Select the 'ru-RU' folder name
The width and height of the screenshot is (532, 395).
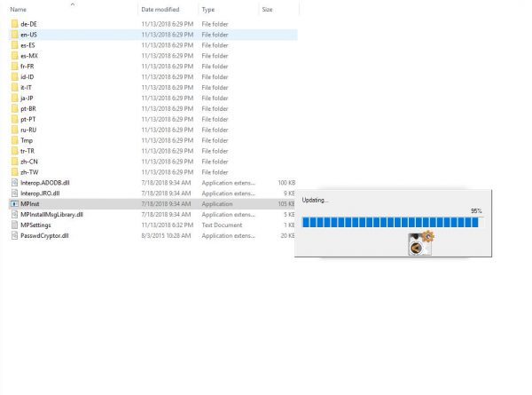point(28,130)
